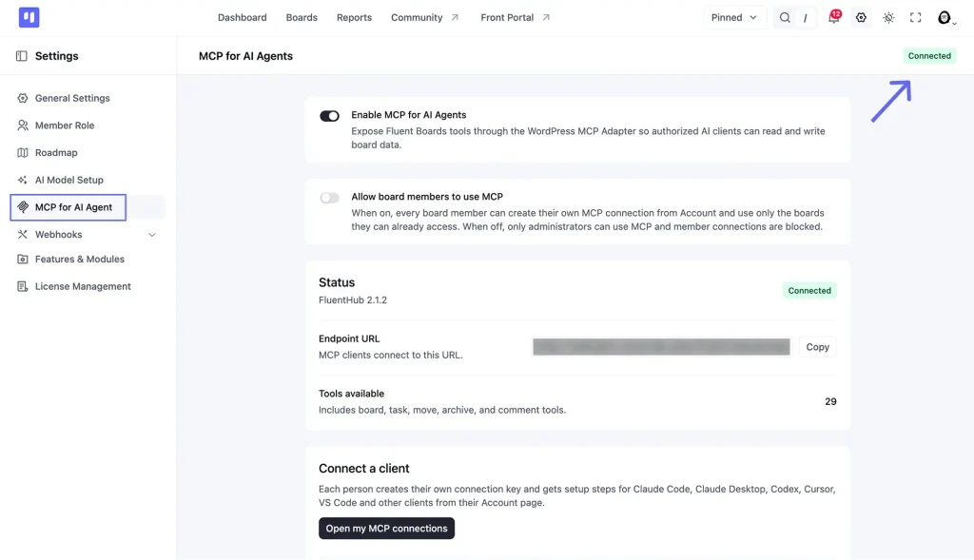The width and height of the screenshot is (974, 560).
Task: Click the MCP for AI Agent icon
Action: (x=23, y=207)
